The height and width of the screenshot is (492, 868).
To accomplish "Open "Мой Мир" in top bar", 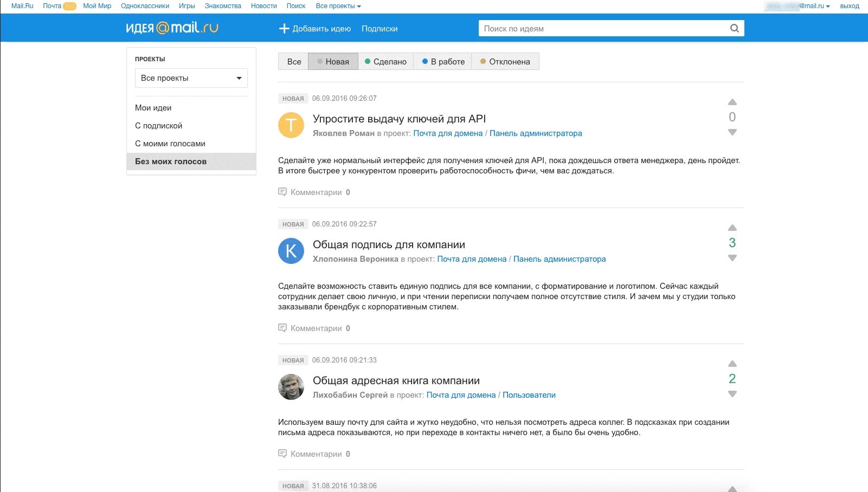I will point(97,6).
